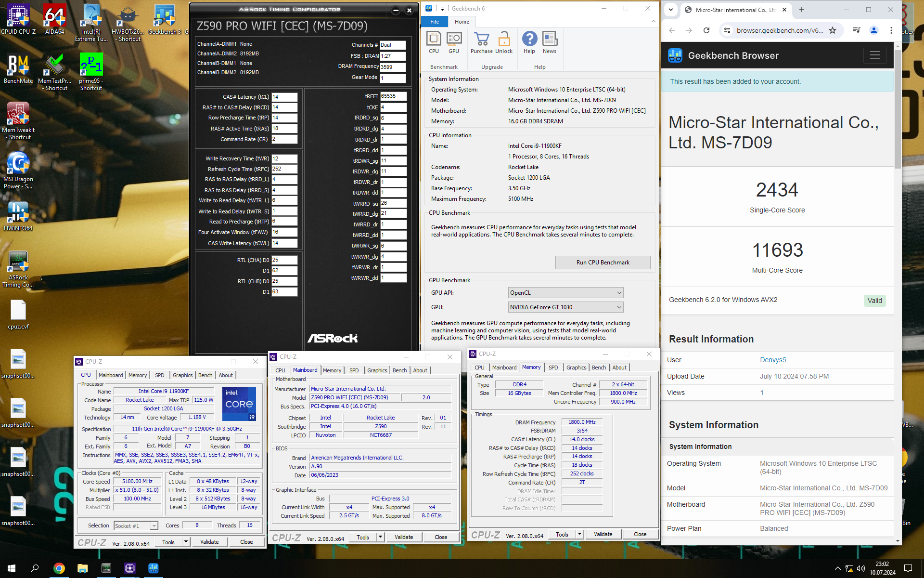Screen dimensions: 924x578
Task: Switch to Mainboard tab in CPU-Z CPU window
Action: point(111,375)
